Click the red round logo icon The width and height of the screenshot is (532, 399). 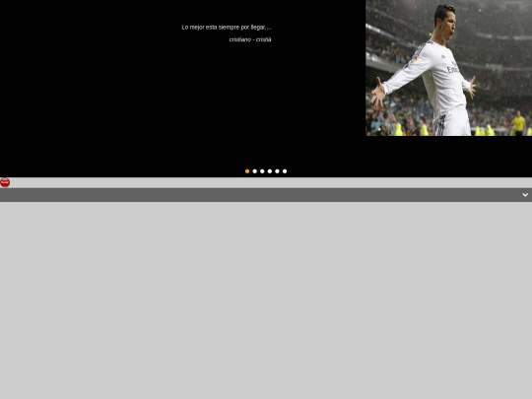point(5,182)
